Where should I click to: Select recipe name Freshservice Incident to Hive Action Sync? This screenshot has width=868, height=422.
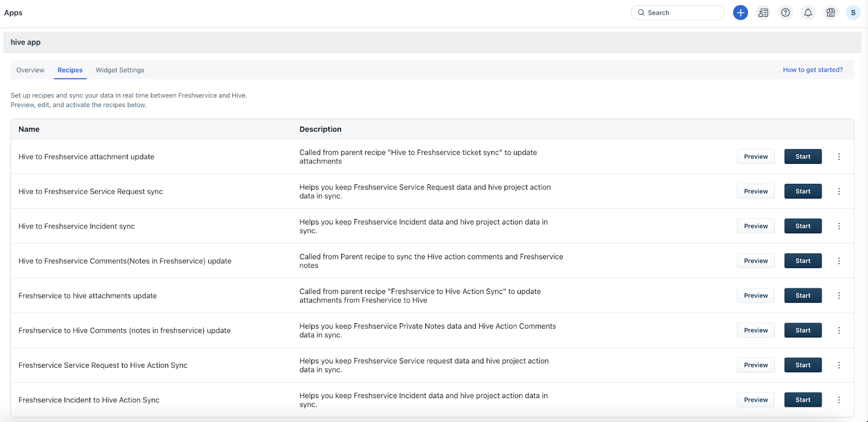point(89,400)
